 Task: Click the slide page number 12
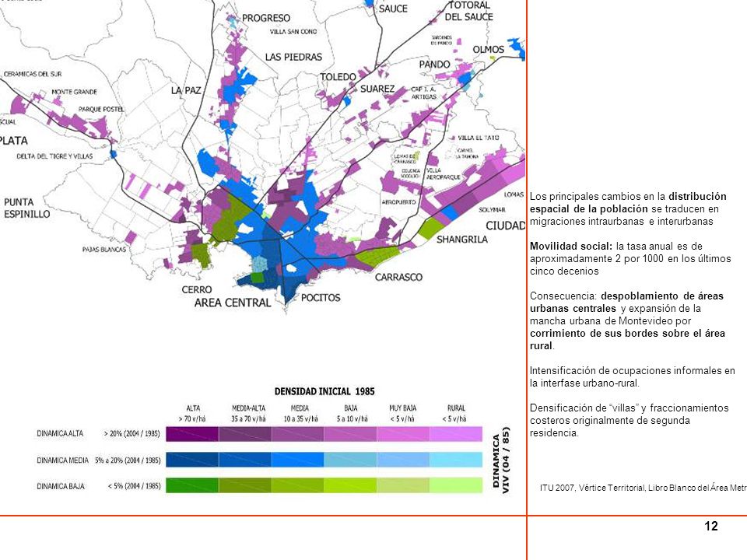click(710, 527)
